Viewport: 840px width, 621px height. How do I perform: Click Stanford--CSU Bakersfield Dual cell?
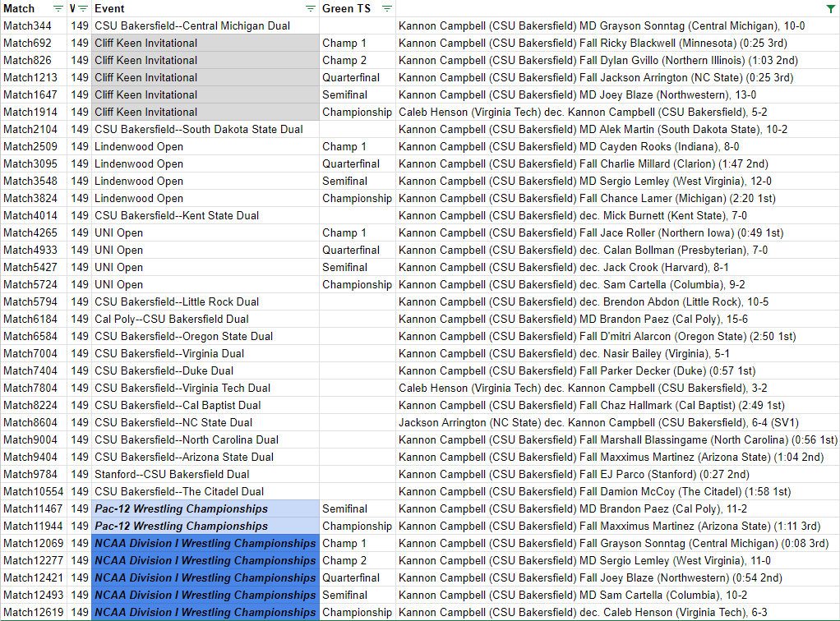pos(205,474)
